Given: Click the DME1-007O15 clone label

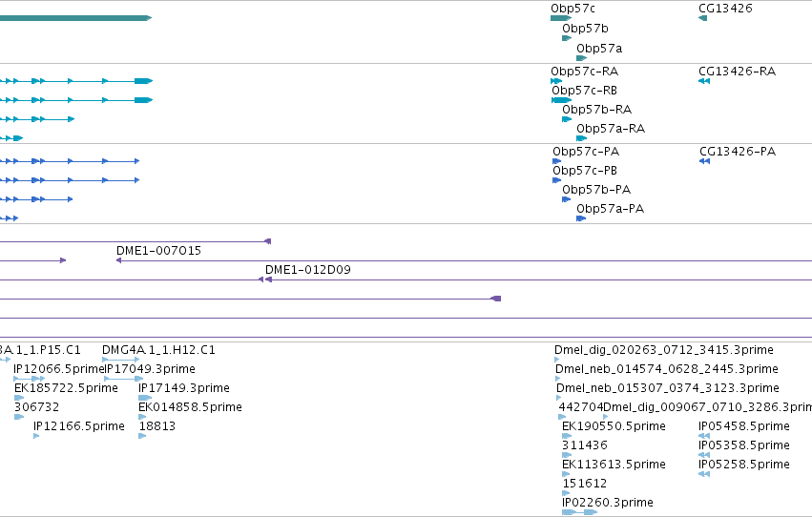Looking at the screenshot, I should pyautogui.click(x=158, y=251).
